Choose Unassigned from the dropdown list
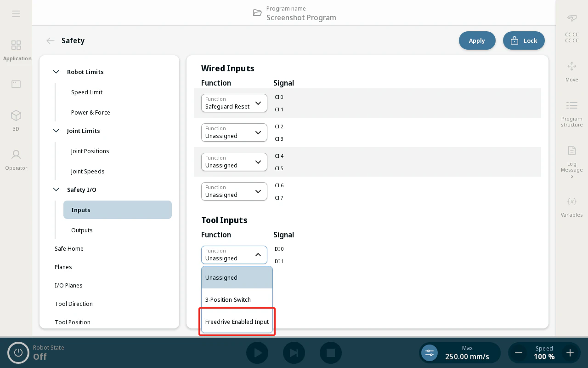 pos(237,277)
